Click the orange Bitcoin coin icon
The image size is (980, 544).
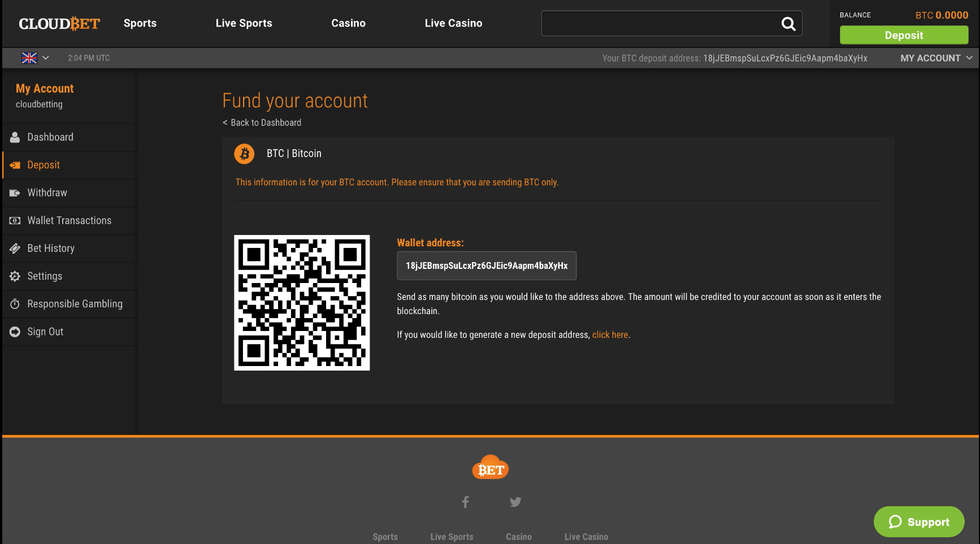pyautogui.click(x=244, y=154)
